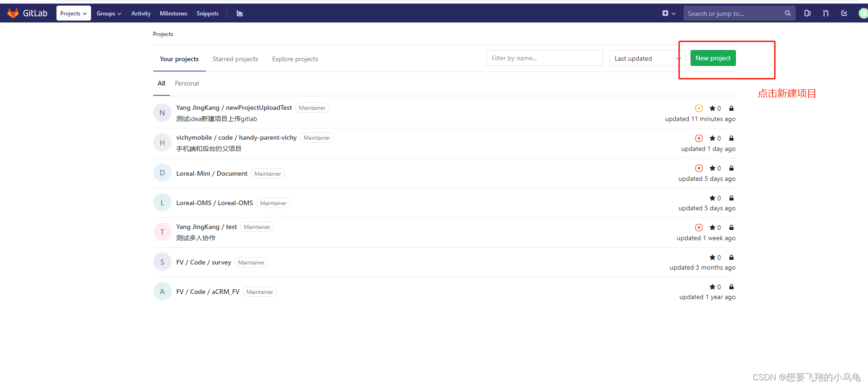Click 'updated 11 minutes ago' text
Screen dimensions: 868x386
click(x=700, y=119)
